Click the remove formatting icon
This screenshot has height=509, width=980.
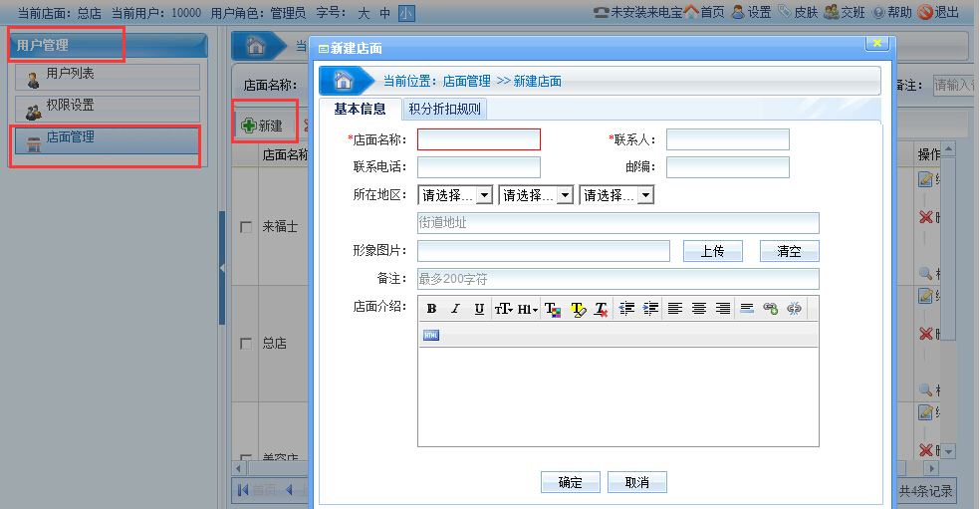point(601,308)
